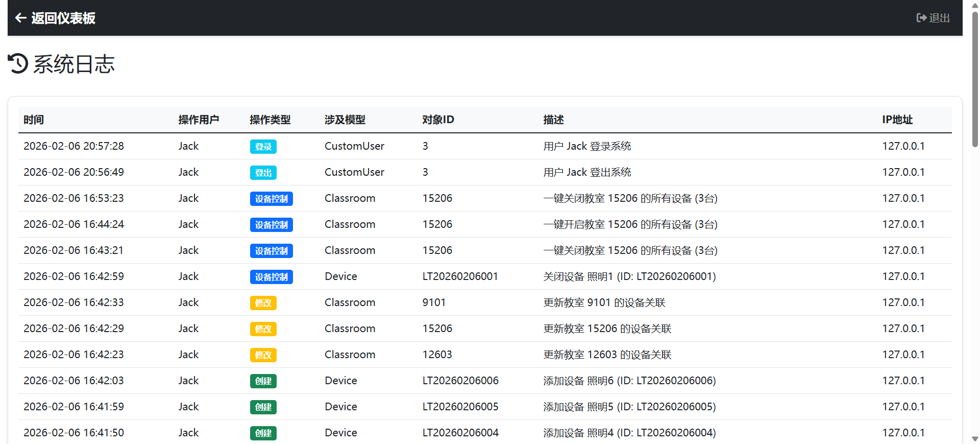980x444 pixels.
Task: Click the 退出 logout link
Action: click(x=933, y=18)
